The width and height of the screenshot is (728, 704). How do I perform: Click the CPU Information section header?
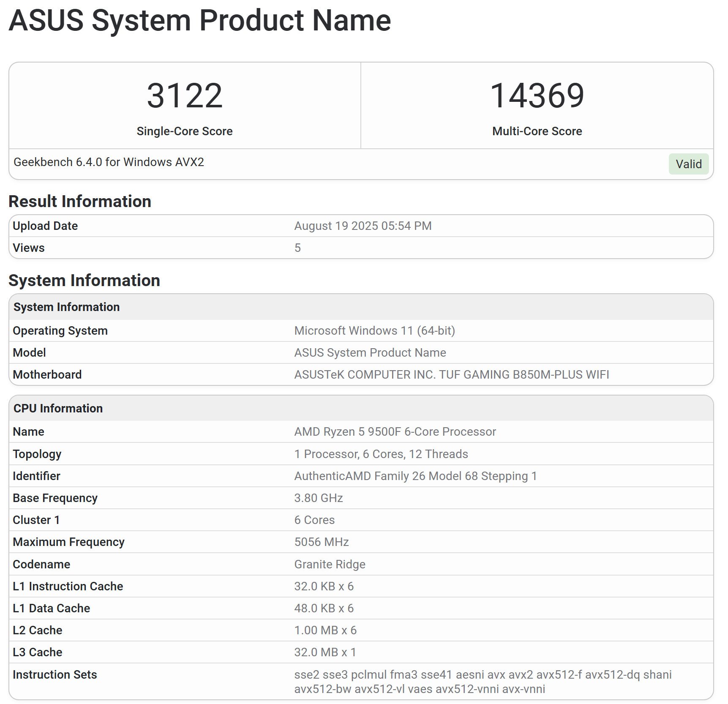pyautogui.click(x=58, y=408)
